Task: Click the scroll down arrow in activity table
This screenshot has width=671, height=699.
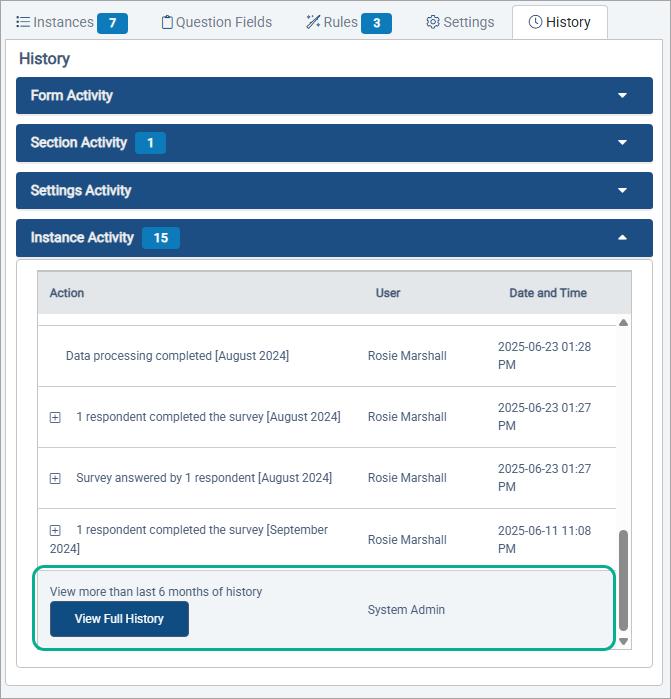Action: [624, 641]
